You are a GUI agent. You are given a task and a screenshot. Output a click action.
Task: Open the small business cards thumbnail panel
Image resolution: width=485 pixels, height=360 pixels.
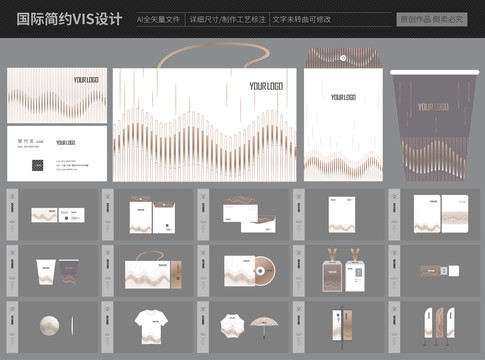coord(52,214)
